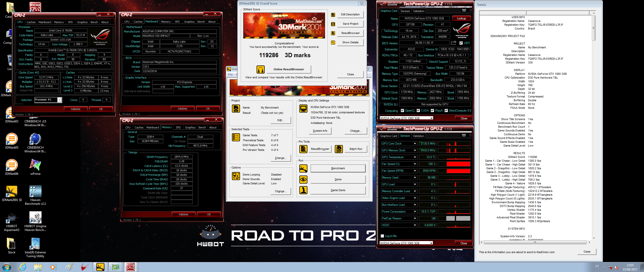Open the wPrime desktop shortcut

[x=35, y=167]
